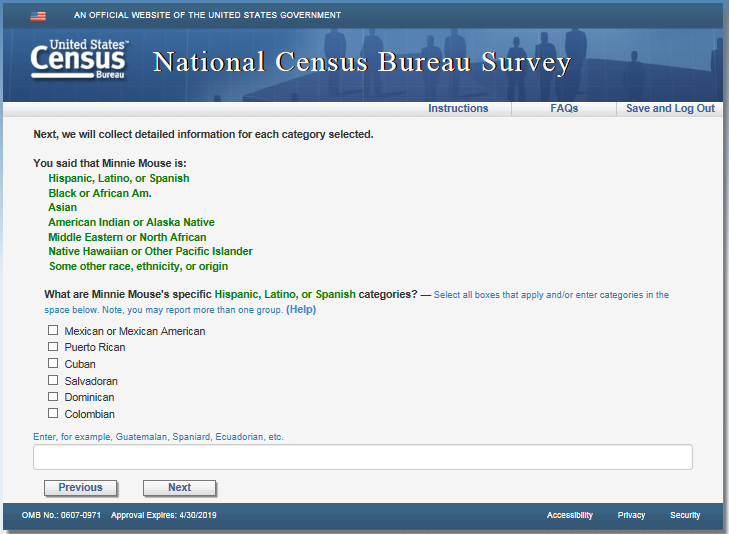729x534 pixels.
Task: Toggle the Colombian checkbox
Action: tap(53, 413)
